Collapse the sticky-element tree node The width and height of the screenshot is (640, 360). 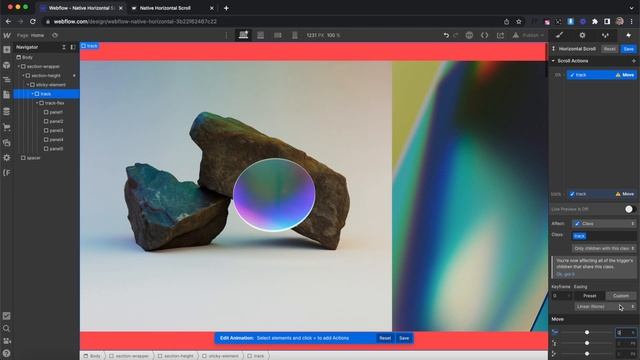(28, 85)
